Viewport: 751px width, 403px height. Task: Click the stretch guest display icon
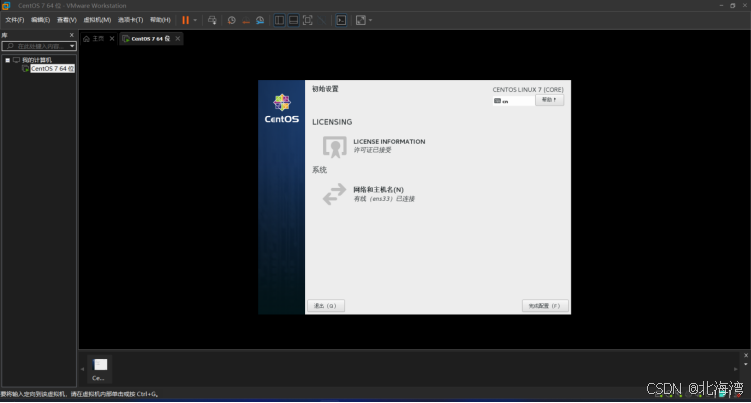[x=361, y=20]
